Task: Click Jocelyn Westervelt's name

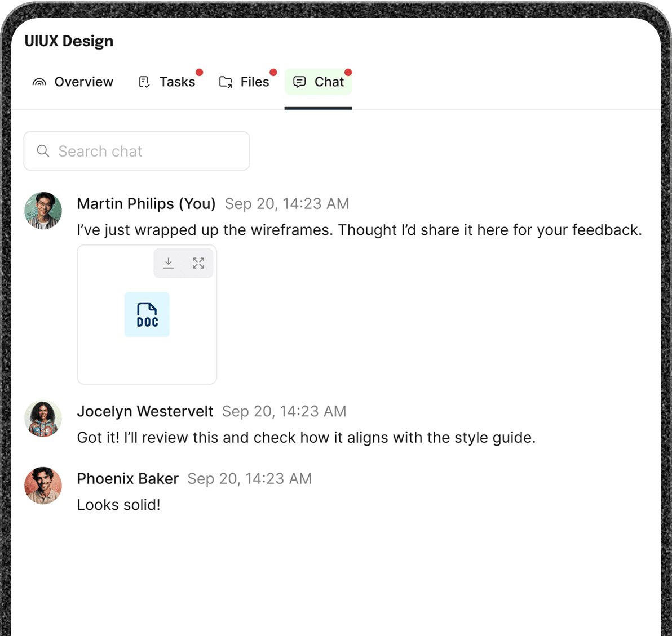Action: point(145,412)
